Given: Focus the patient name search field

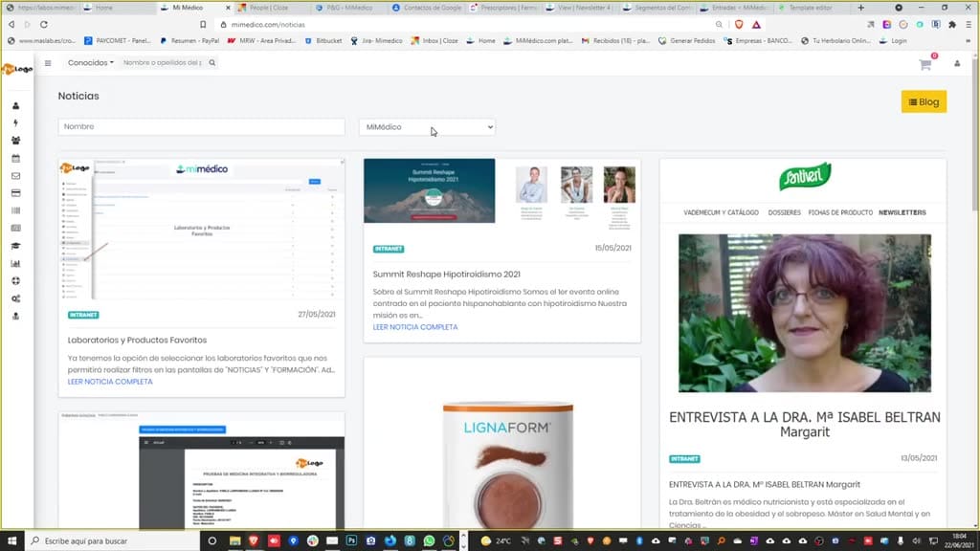Looking at the screenshot, I should [163, 62].
